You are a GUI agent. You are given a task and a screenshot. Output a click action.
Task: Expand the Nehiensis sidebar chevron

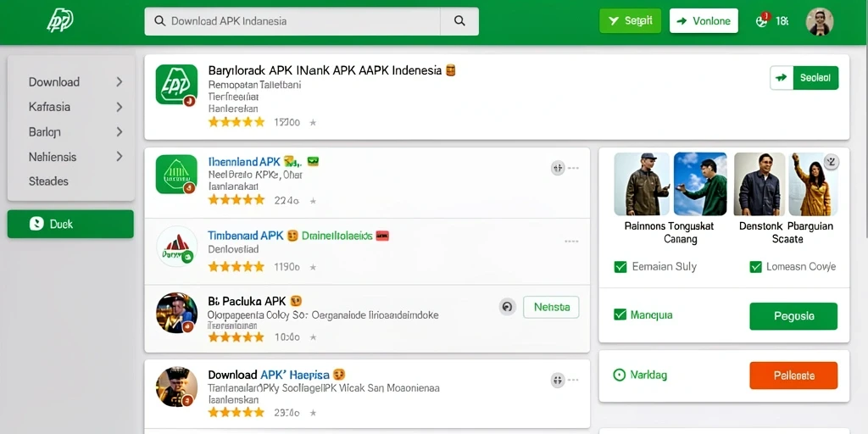[119, 157]
